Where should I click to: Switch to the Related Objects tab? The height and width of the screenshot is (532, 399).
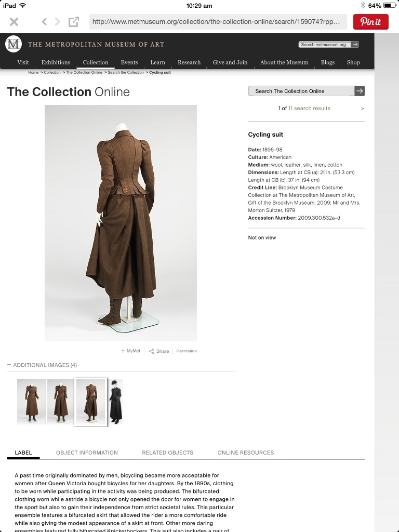167,453
